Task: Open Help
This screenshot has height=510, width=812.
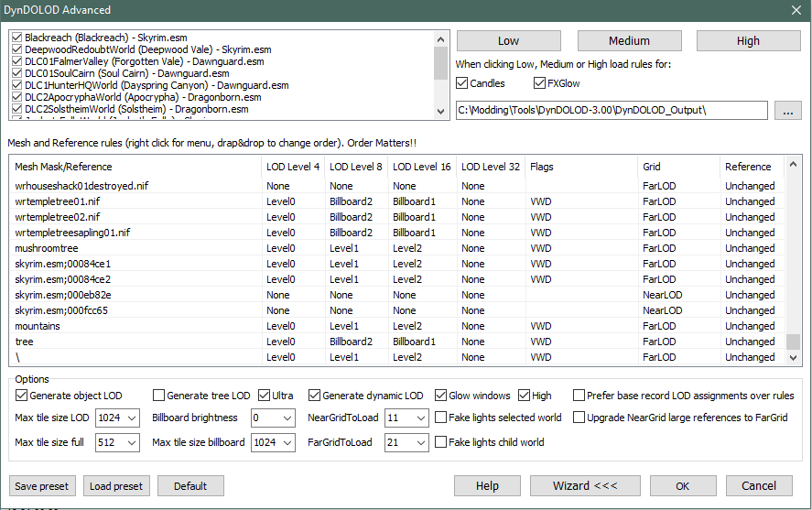Action: click(487, 486)
